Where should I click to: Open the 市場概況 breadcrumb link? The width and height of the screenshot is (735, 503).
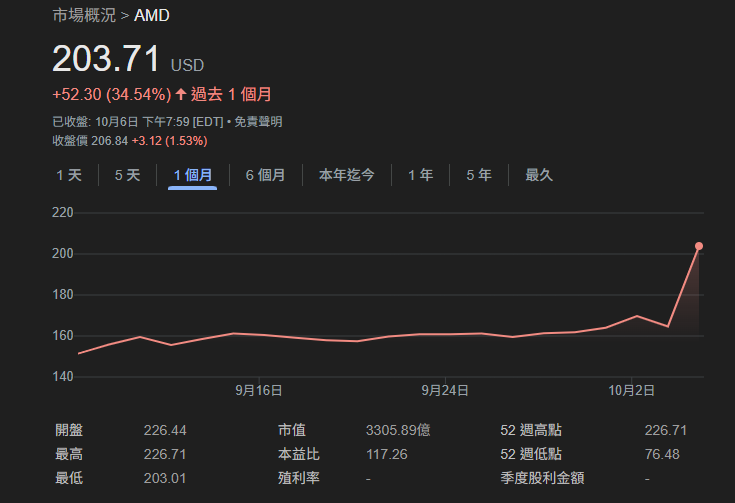(84, 16)
